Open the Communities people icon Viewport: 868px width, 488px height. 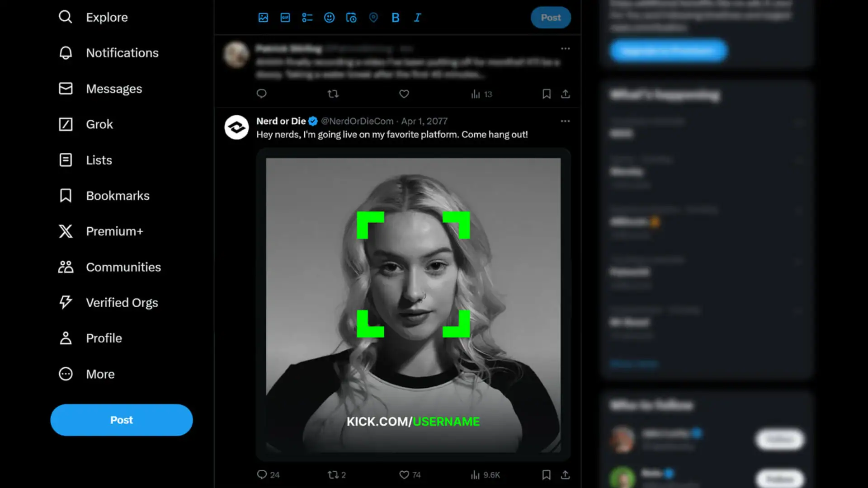[66, 267]
